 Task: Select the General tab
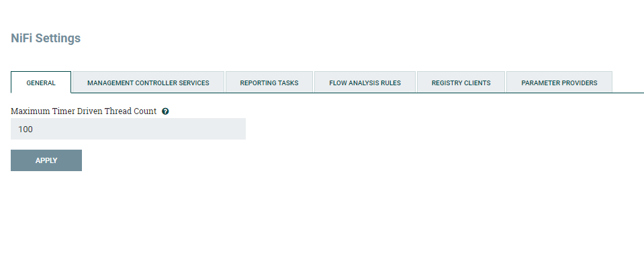point(41,83)
